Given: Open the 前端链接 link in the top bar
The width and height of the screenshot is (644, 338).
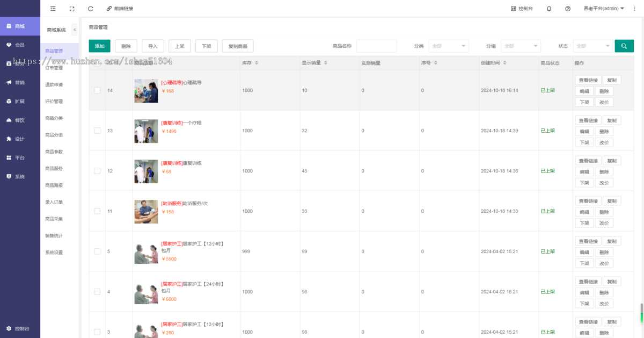Looking at the screenshot, I should (120, 9).
